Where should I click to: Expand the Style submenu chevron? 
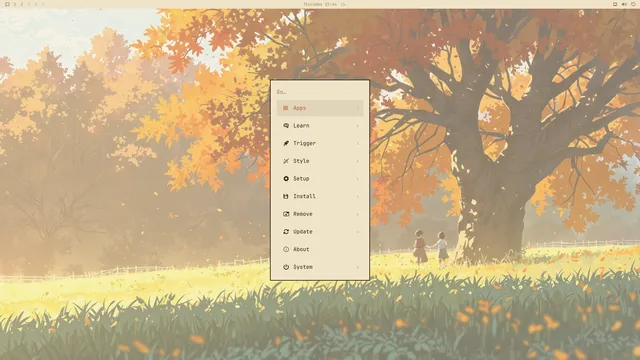point(358,161)
